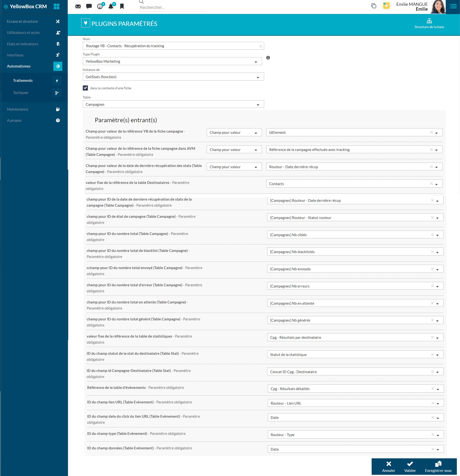
Task: Click the dashboard grid icon near logo
Action: pyautogui.click(x=57, y=7)
